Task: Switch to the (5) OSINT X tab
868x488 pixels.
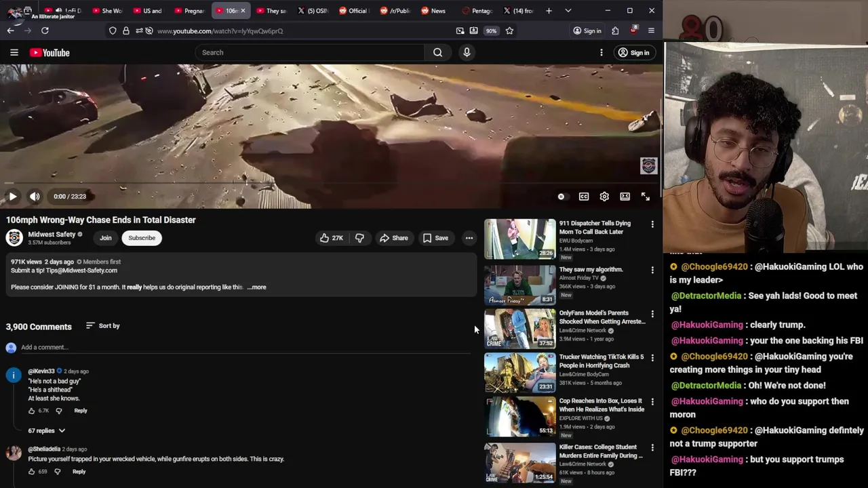Action: click(x=312, y=11)
